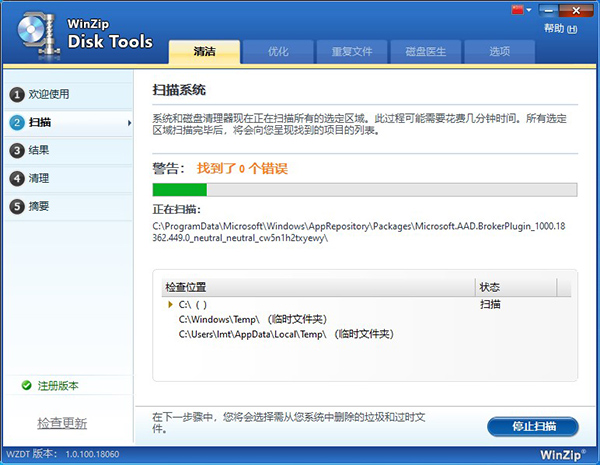Click the WinZip Disk Tools logo icon
This screenshot has width=600, height=465.
(x=34, y=32)
